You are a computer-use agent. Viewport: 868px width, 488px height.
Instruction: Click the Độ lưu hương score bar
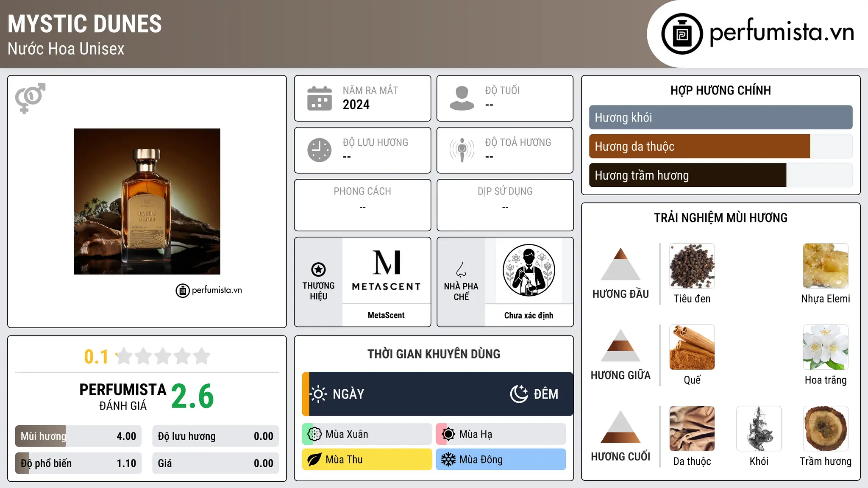(x=215, y=436)
